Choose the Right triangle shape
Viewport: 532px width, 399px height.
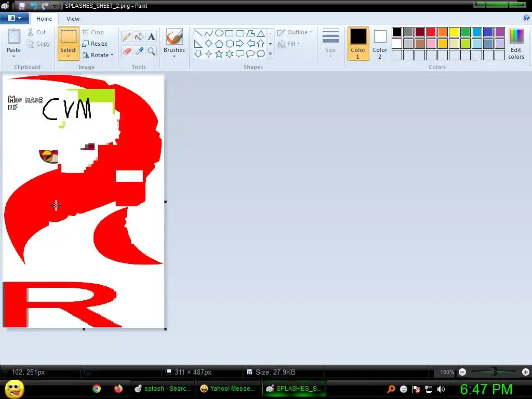click(x=198, y=44)
